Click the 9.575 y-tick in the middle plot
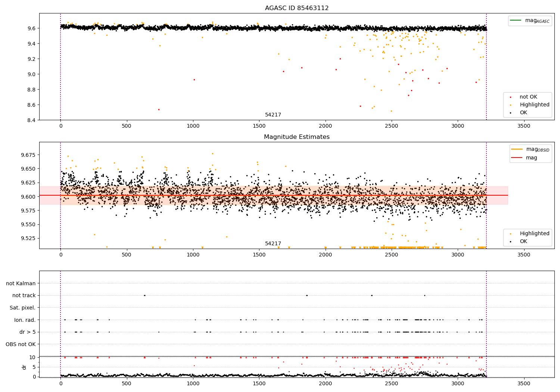 tap(28, 211)
